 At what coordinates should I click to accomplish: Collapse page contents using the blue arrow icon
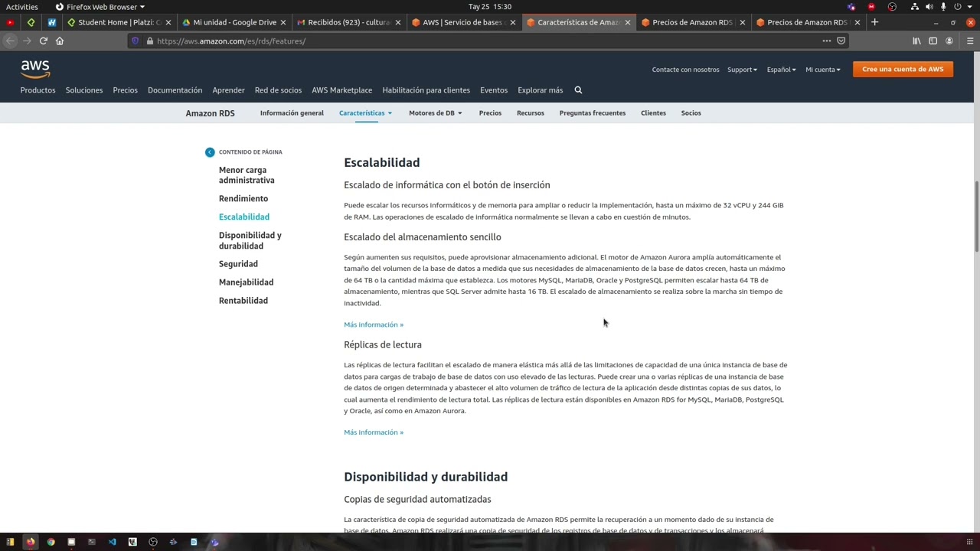[x=210, y=152]
